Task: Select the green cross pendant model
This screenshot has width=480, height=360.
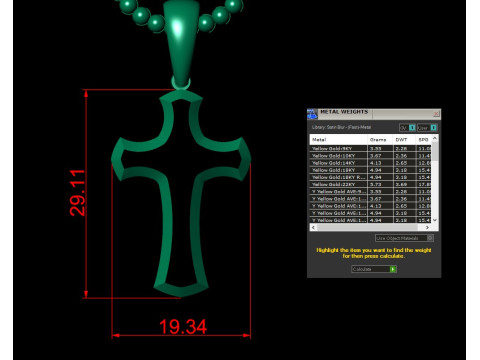Action: click(x=181, y=193)
